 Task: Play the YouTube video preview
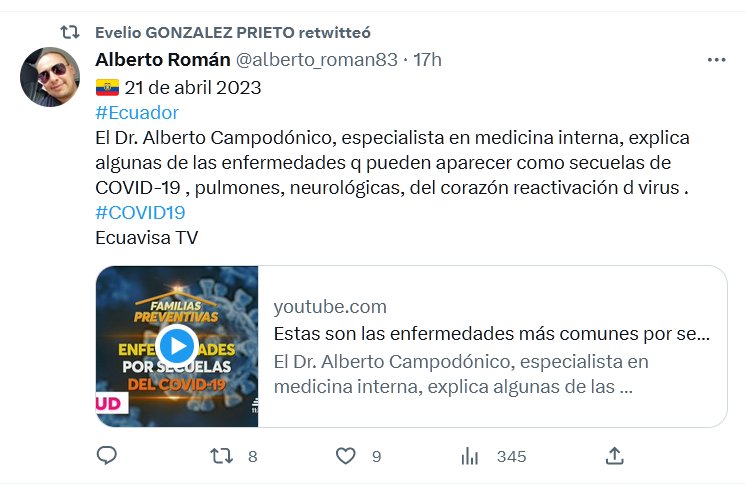(177, 346)
